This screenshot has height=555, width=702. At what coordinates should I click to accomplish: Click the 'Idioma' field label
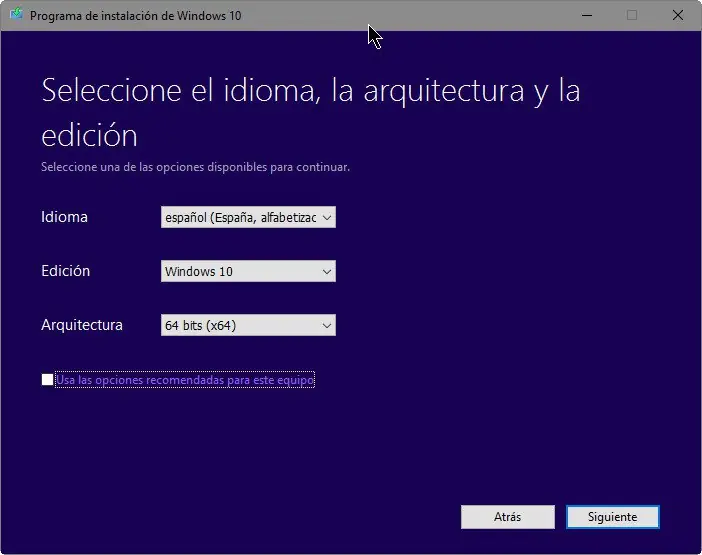(x=64, y=217)
